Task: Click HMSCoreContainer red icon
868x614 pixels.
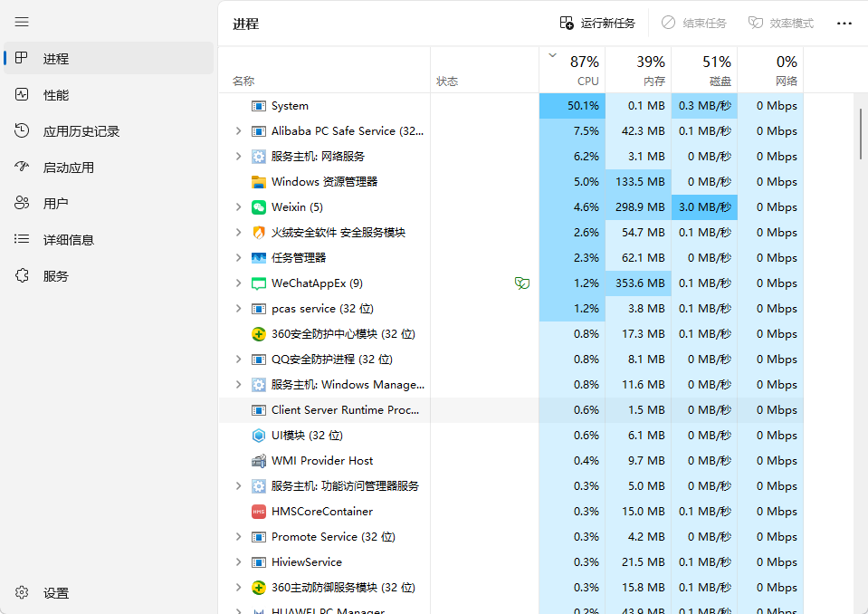Action: tap(259, 512)
